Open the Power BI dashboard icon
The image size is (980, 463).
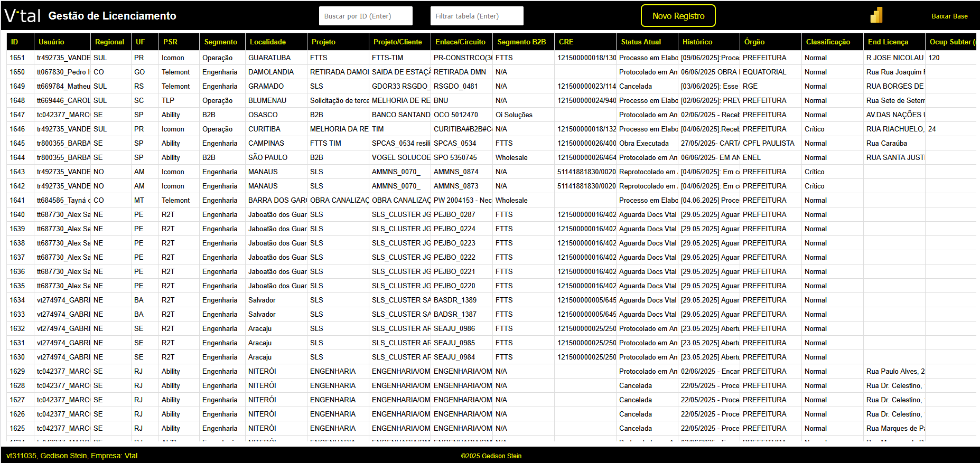tap(876, 15)
